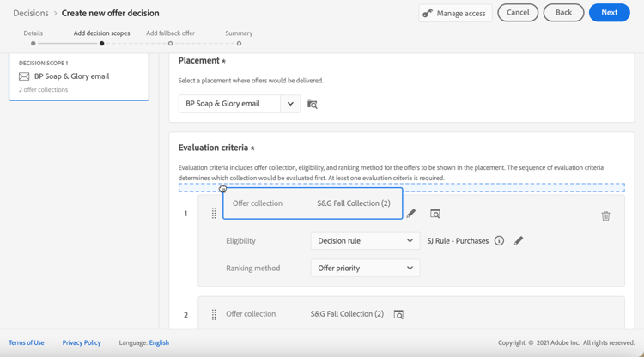Open the Decision rule eligibility dropdown
Image resolution: width=644 pixels, height=357 pixels.
tap(365, 241)
